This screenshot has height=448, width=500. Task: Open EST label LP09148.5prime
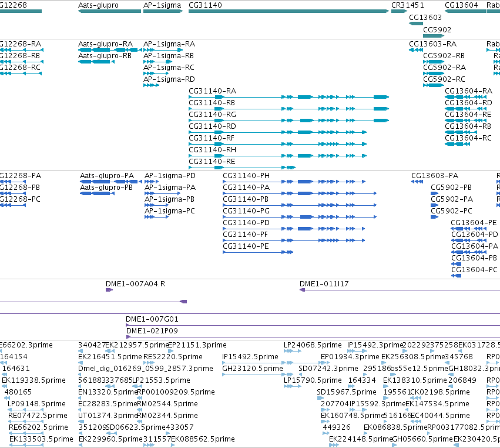coord(36,404)
